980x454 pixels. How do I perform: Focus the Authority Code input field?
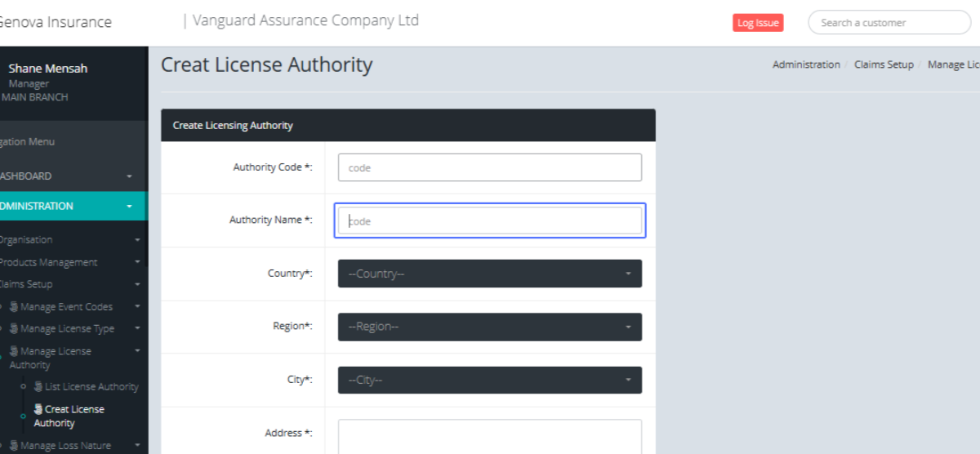point(489,167)
